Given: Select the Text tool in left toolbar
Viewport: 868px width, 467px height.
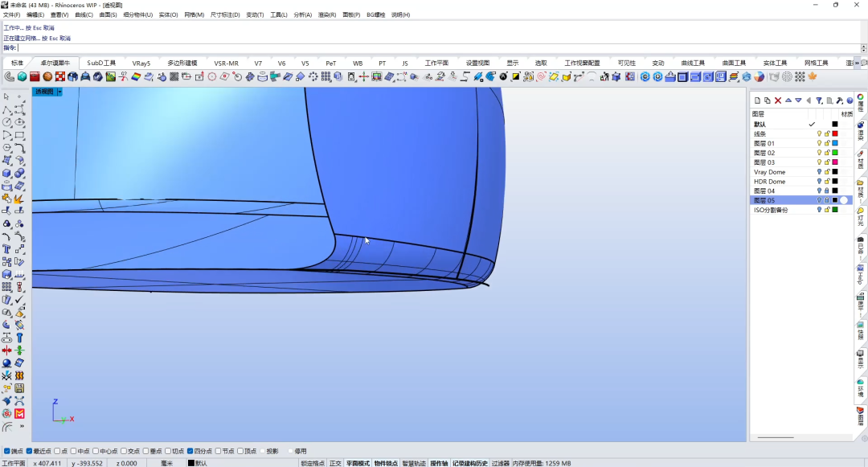Looking at the screenshot, I should pyautogui.click(x=6, y=249).
